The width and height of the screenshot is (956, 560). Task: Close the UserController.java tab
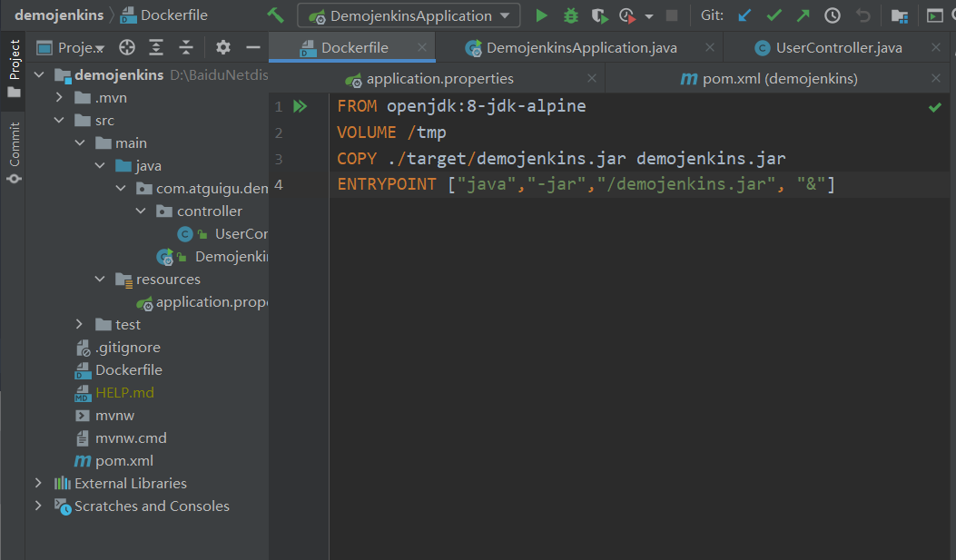click(x=936, y=47)
